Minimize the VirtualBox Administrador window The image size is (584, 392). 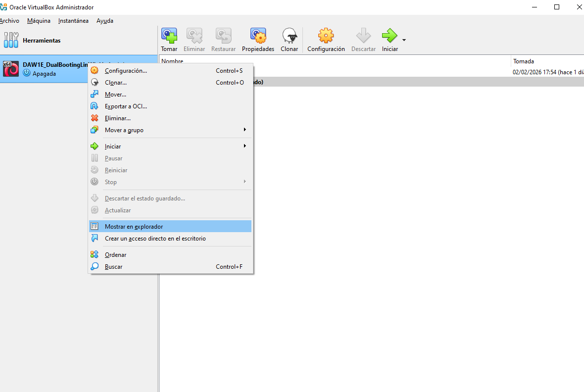coord(535,7)
